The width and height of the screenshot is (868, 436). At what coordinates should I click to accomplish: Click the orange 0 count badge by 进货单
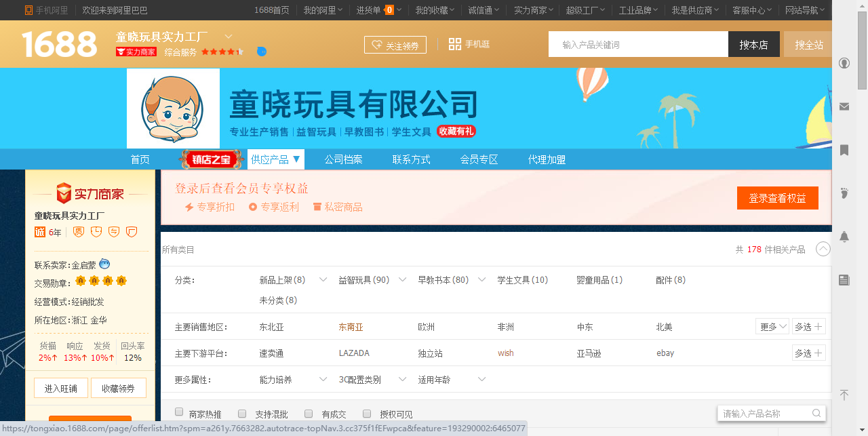coord(390,10)
